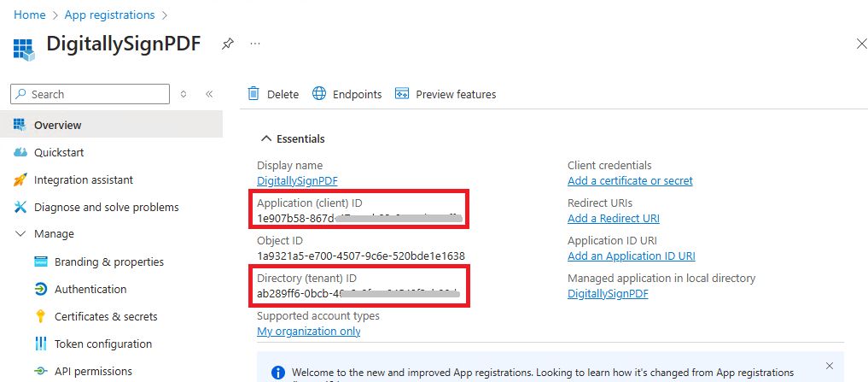Open Diagnose and solve problems
Image resolution: width=868 pixels, height=382 pixels.
coord(107,208)
